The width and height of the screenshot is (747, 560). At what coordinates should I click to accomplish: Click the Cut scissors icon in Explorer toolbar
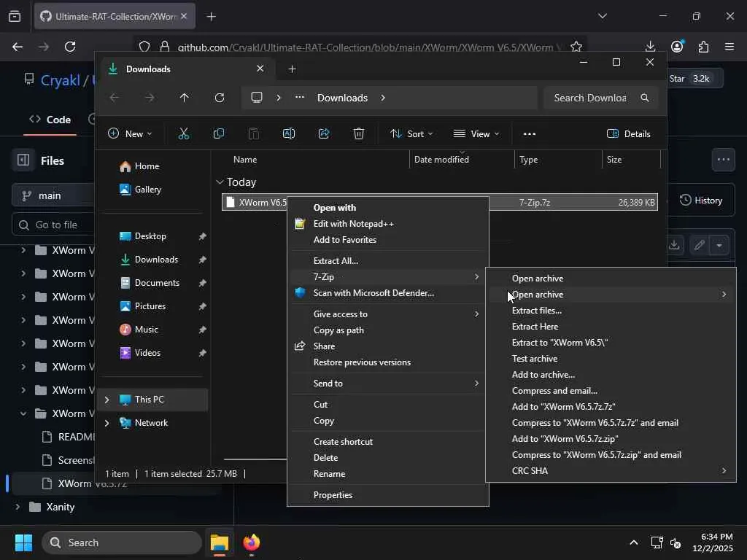[x=183, y=133]
